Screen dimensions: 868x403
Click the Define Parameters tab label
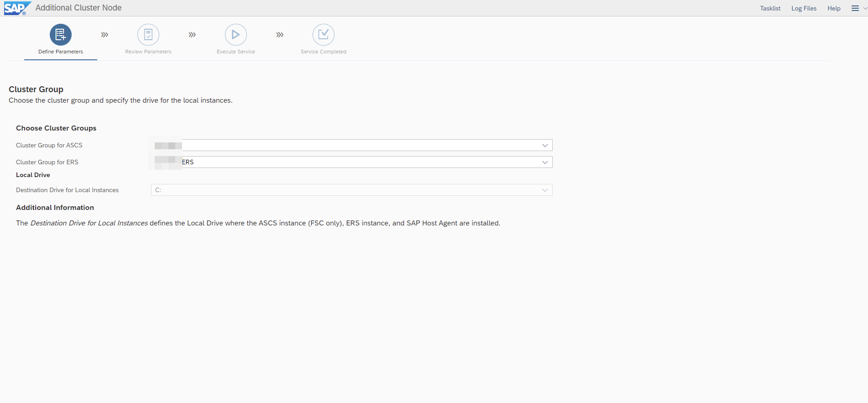click(x=61, y=52)
